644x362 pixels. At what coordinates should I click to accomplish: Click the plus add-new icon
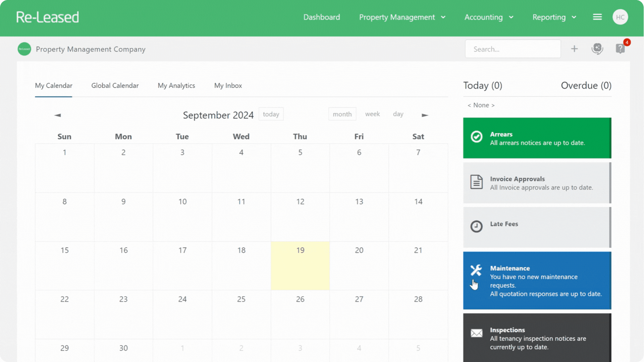(x=574, y=49)
